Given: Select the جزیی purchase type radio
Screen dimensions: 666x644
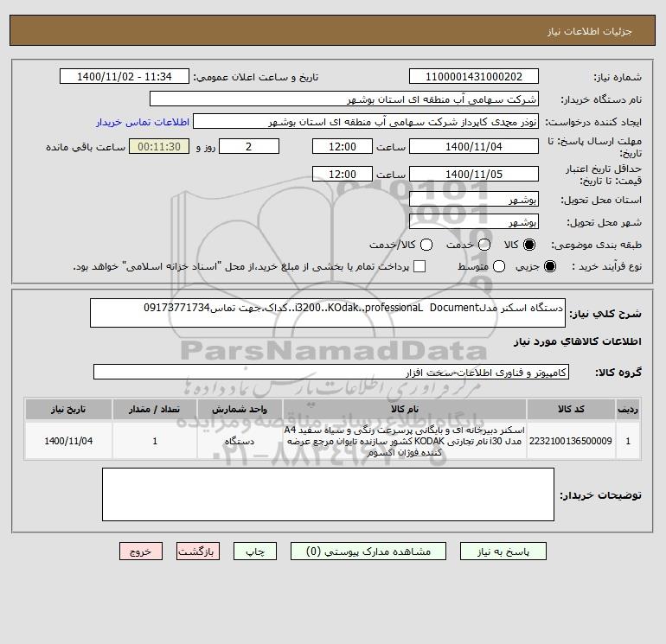Looking at the screenshot, I should click(x=549, y=266).
